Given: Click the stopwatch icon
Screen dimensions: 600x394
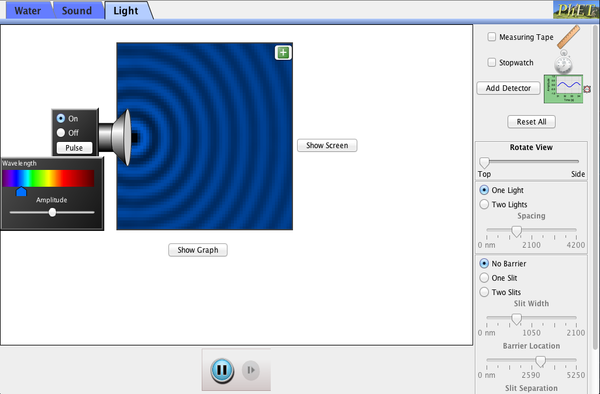Looking at the screenshot, I should pyautogui.click(x=563, y=63).
